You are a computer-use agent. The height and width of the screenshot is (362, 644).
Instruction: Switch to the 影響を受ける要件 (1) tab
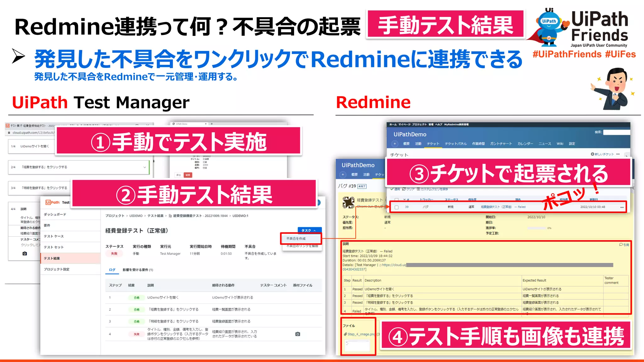coord(138,270)
